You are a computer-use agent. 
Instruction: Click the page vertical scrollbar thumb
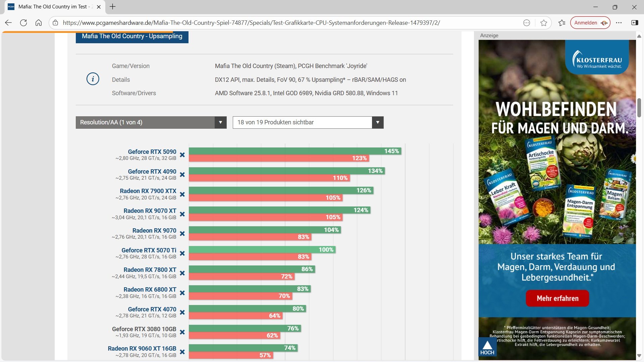(x=639, y=108)
